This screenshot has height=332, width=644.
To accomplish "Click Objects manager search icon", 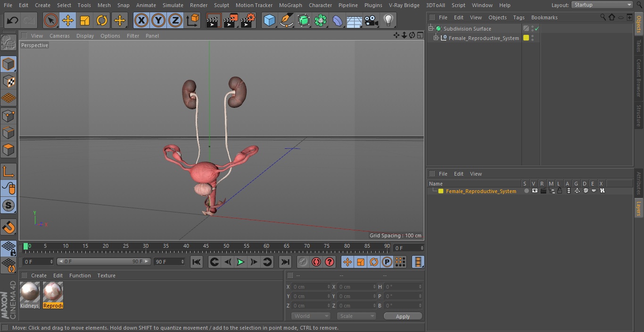I will [x=603, y=17].
